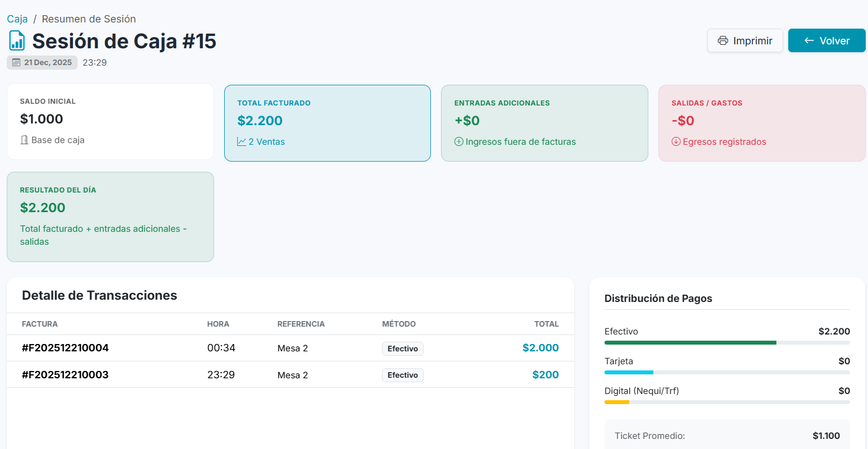Click the report icon beside Sesión de Caja title
Viewport: 868px width, 449px height.
click(17, 41)
